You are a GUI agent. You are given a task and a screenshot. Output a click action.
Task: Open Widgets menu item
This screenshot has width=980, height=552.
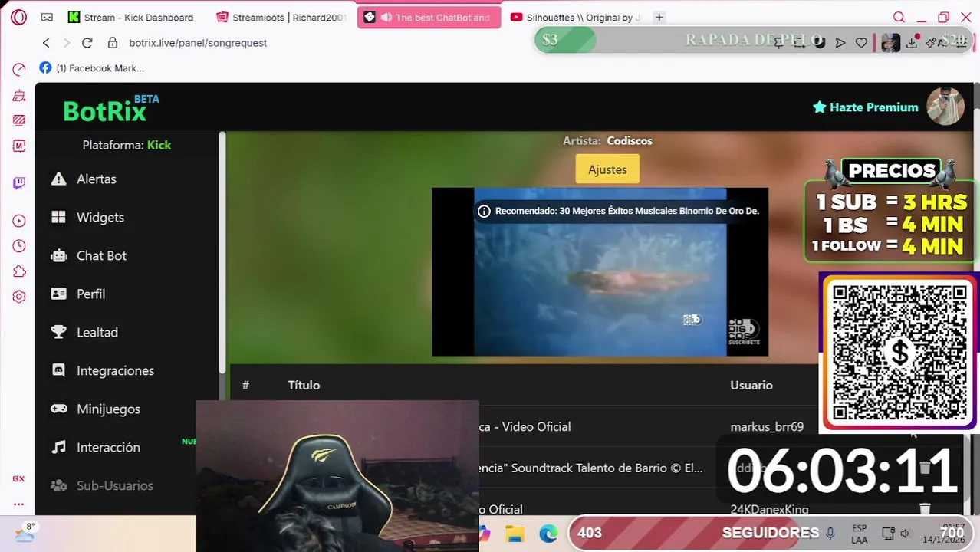pos(87,217)
